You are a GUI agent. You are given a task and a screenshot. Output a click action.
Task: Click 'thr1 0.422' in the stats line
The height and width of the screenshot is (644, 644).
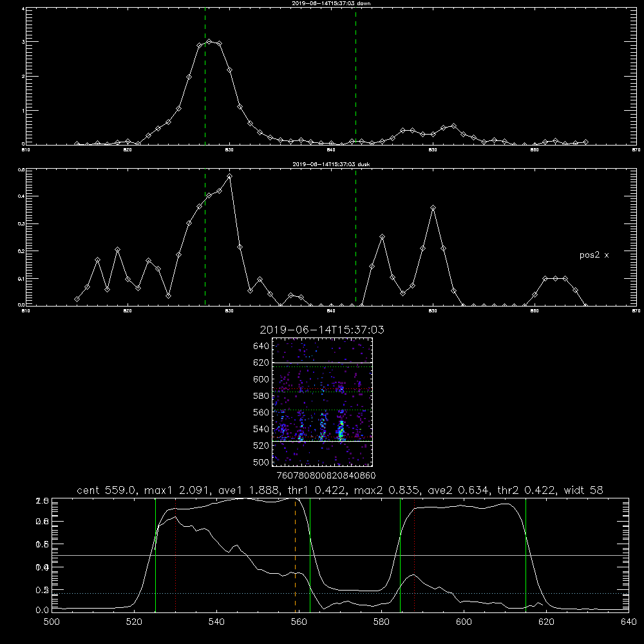coord(317,490)
